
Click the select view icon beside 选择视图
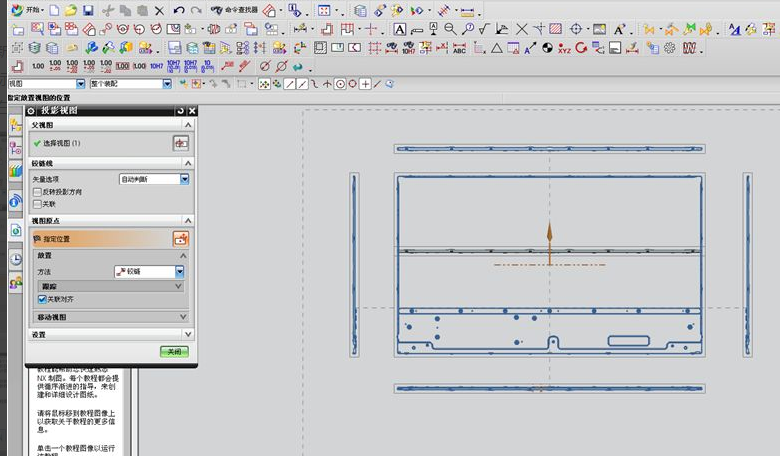[180, 143]
